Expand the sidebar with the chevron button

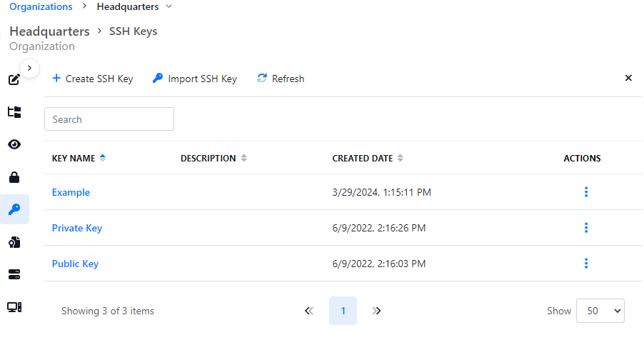29,68
